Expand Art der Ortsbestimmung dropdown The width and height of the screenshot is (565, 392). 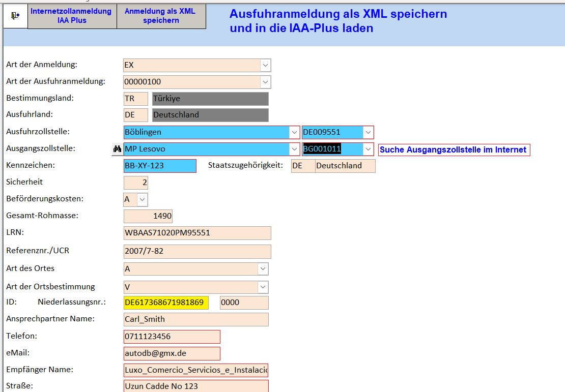263,287
